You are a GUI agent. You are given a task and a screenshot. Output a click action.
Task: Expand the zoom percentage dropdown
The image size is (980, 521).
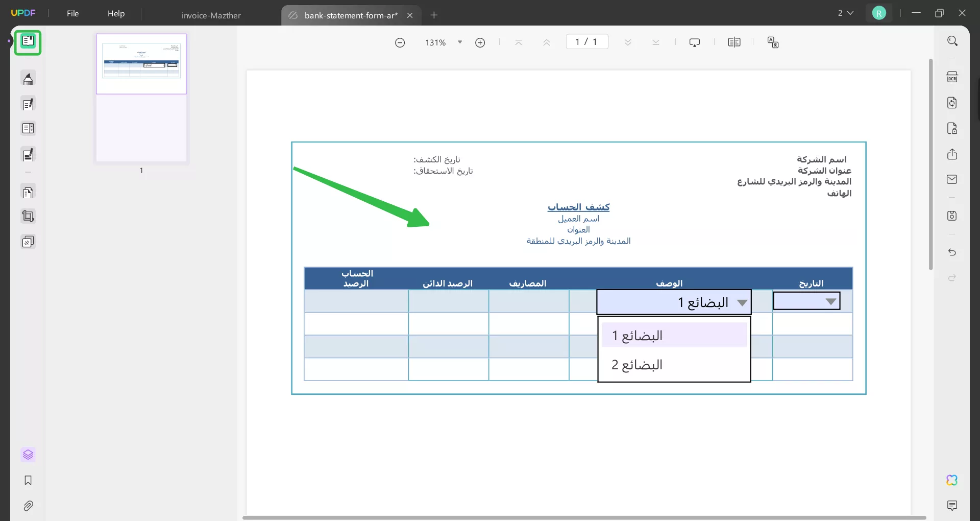click(x=460, y=42)
